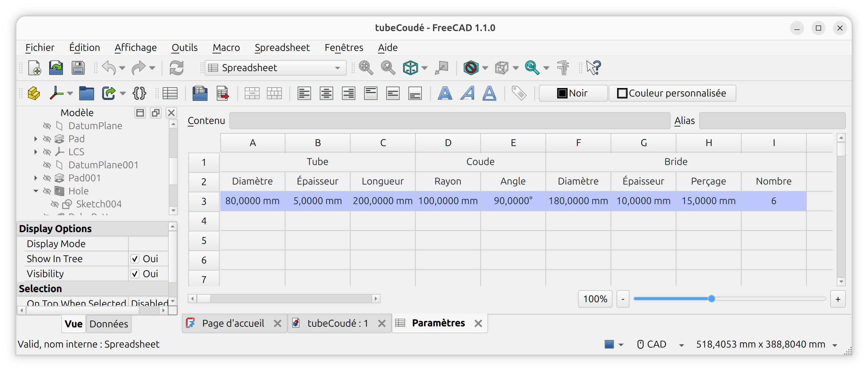868x371 pixels.
Task: Toggle Show In Tree checkbox
Action: tap(135, 259)
